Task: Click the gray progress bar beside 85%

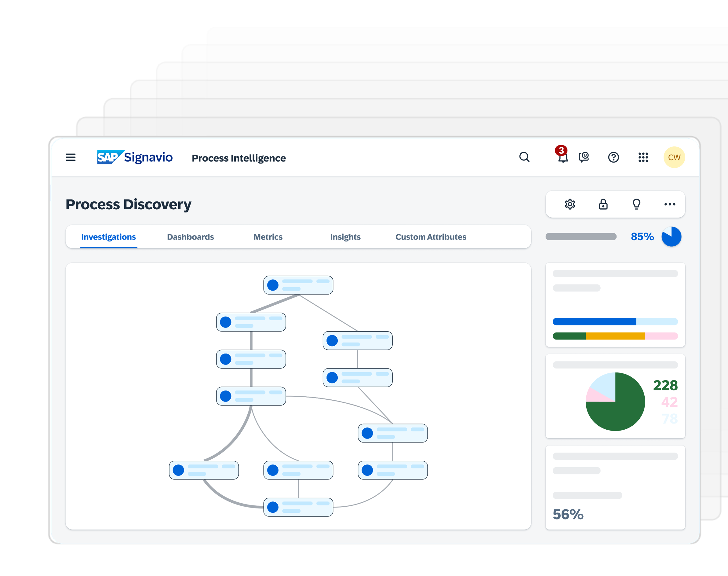Action: tap(581, 237)
